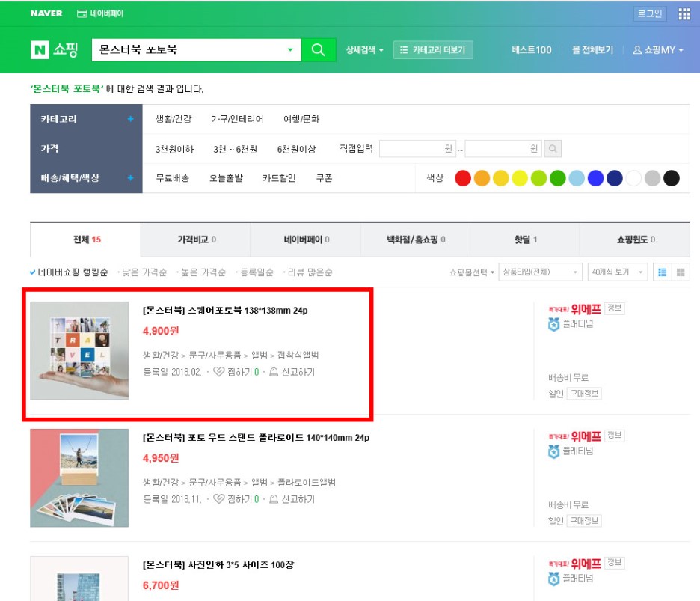Switch to list view icon
Screen dimensions: 700x601
662,272
